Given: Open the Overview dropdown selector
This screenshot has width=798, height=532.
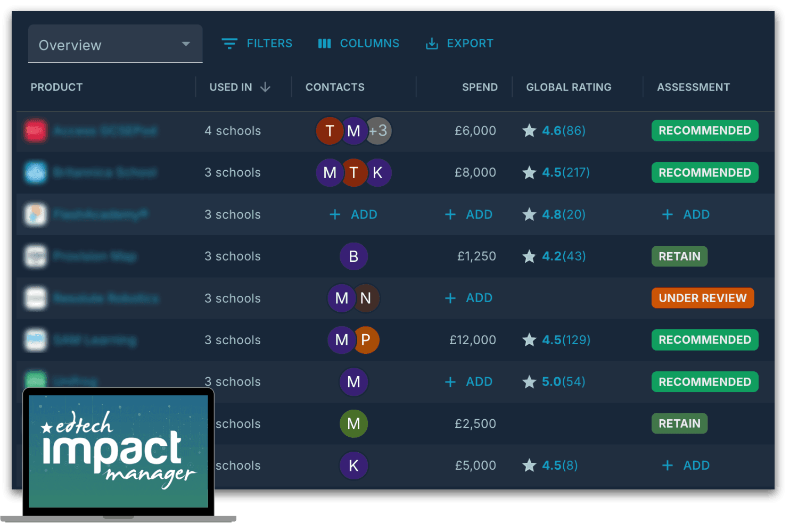Looking at the screenshot, I should click(x=115, y=44).
